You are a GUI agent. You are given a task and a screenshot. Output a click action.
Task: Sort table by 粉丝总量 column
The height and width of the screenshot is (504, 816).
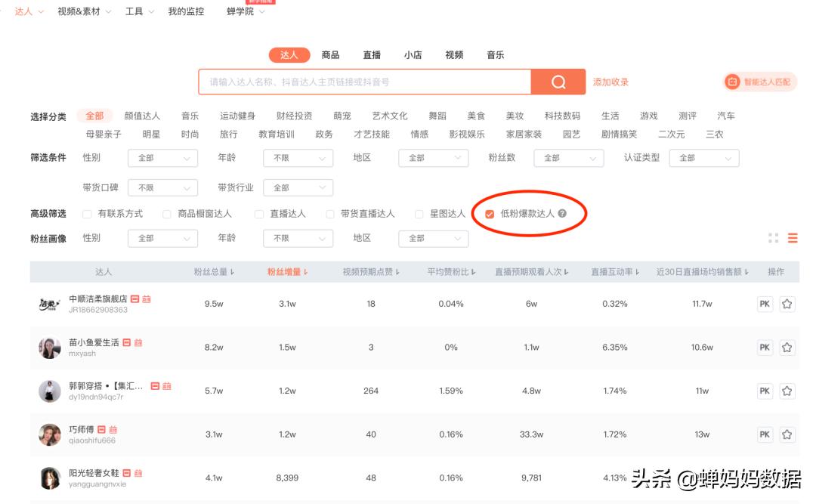point(214,272)
